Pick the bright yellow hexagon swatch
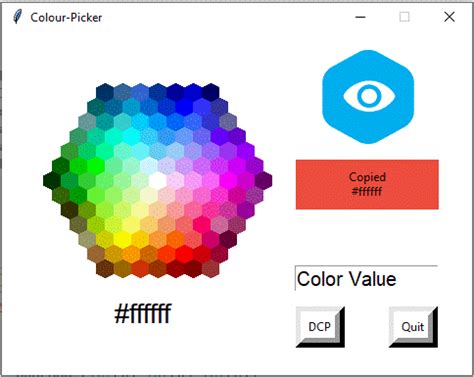 click(x=122, y=239)
